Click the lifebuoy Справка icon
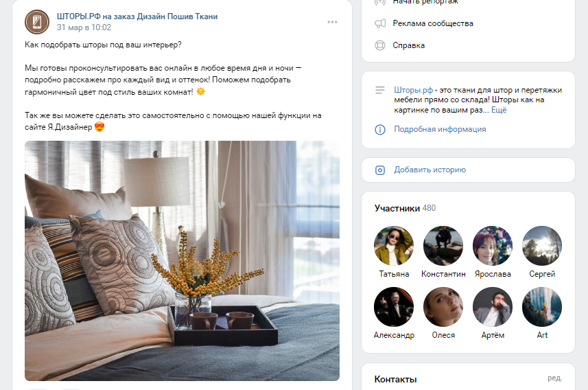Screen dimensions: 588x390 380,45
